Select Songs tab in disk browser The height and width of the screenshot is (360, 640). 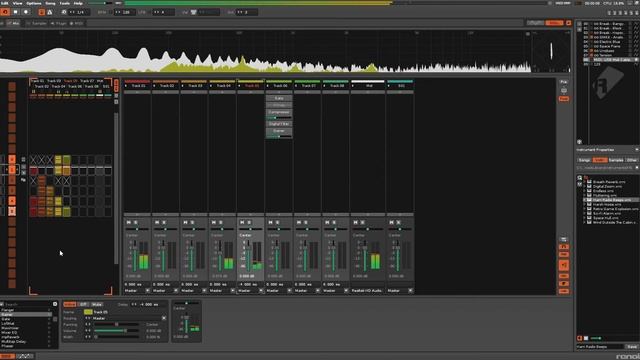click(584, 160)
